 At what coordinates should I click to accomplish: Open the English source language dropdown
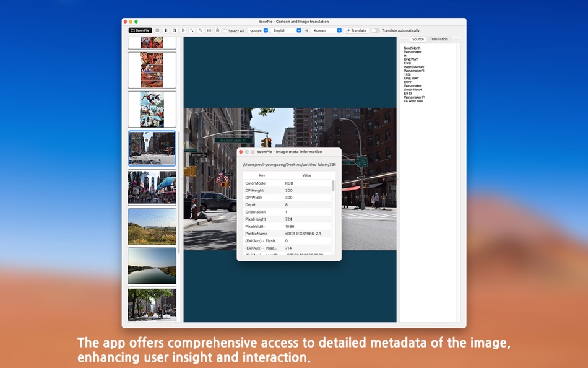pyautogui.click(x=286, y=30)
